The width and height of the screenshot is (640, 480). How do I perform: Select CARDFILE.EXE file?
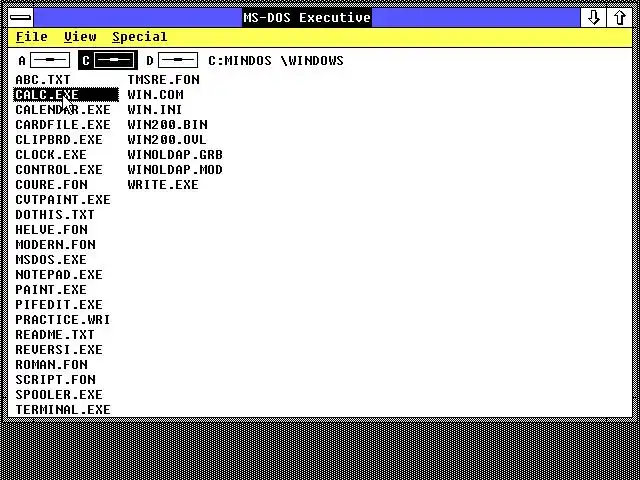63,124
